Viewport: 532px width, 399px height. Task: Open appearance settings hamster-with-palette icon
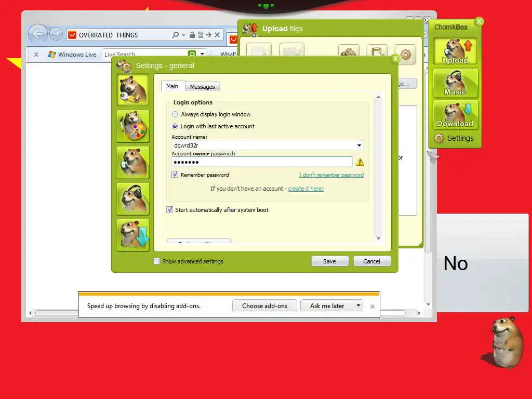[132, 126]
